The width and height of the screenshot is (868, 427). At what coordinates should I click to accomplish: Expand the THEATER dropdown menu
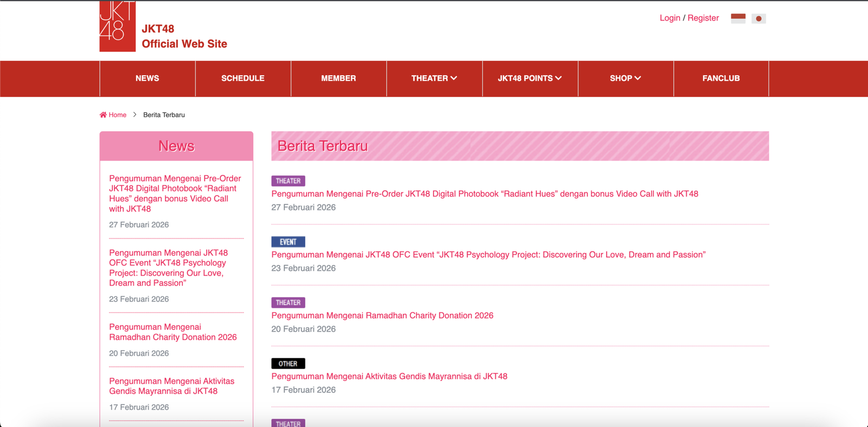pyautogui.click(x=434, y=79)
